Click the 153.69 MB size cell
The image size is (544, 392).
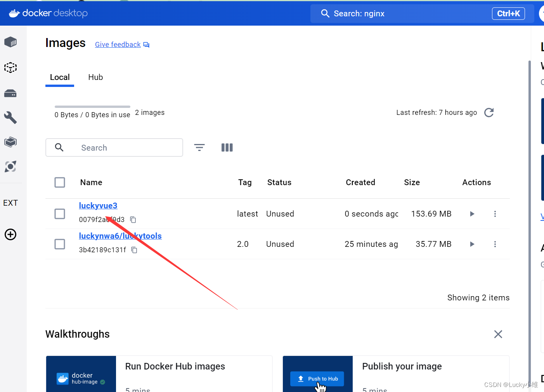pyautogui.click(x=431, y=214)
